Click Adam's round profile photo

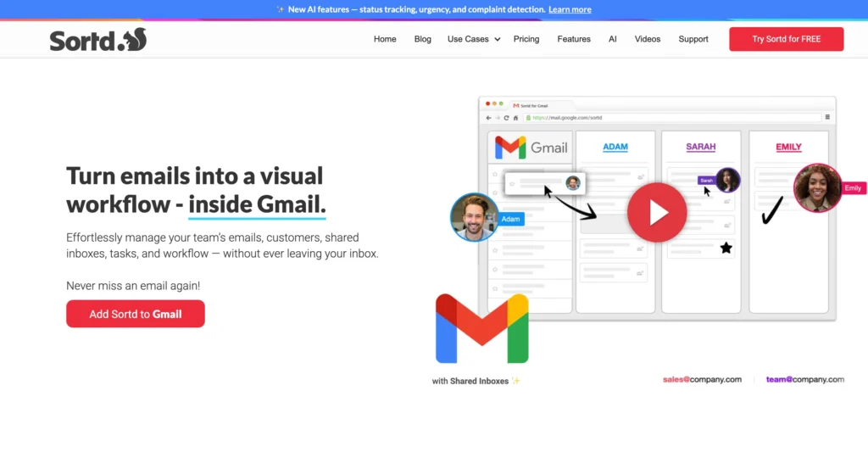pos(474,217)
